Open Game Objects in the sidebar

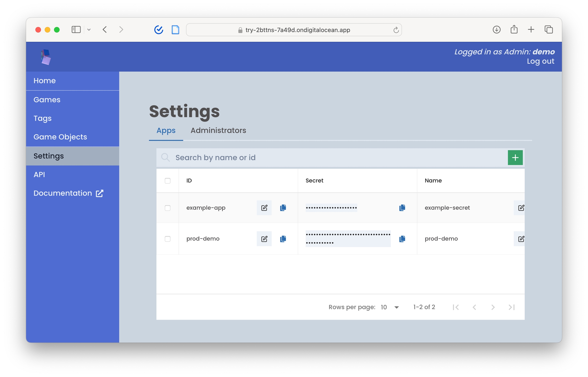pos(72,137)
